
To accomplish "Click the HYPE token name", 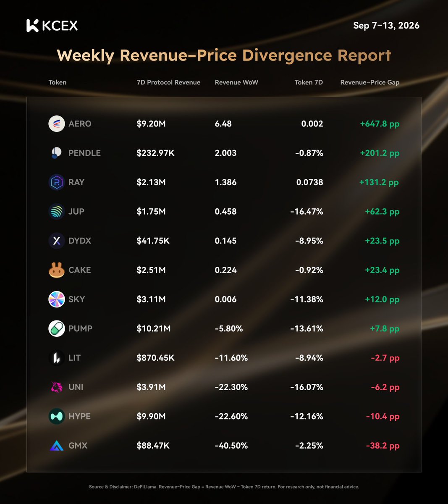I will 79,416.
